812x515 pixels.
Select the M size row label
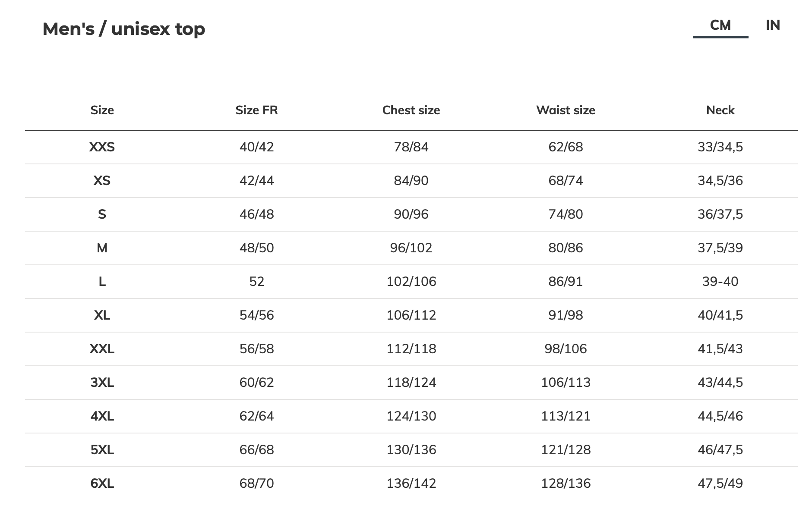[102, 248]
